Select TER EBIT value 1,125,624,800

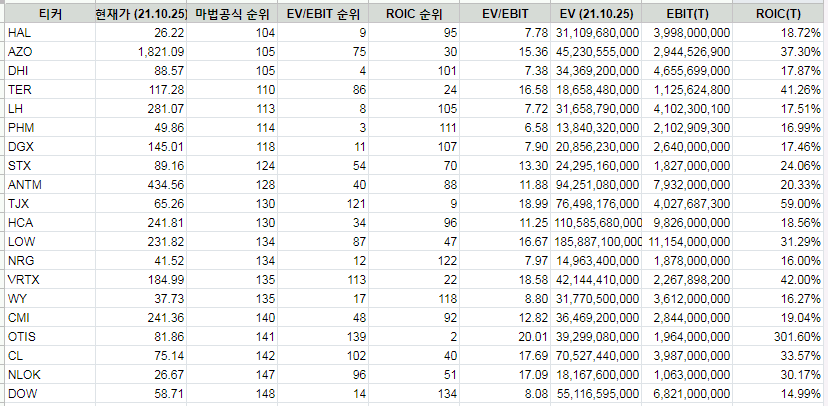pyautogui.click(x=687, y=90)
